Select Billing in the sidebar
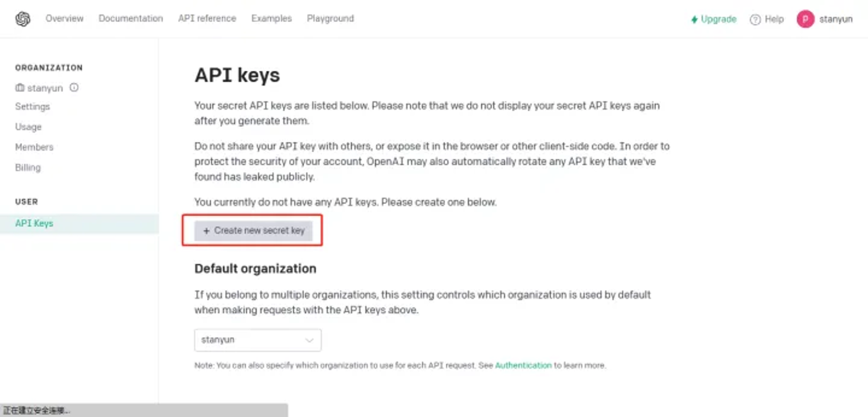Viewport: 868px width, 417px height. coord(28,167)
